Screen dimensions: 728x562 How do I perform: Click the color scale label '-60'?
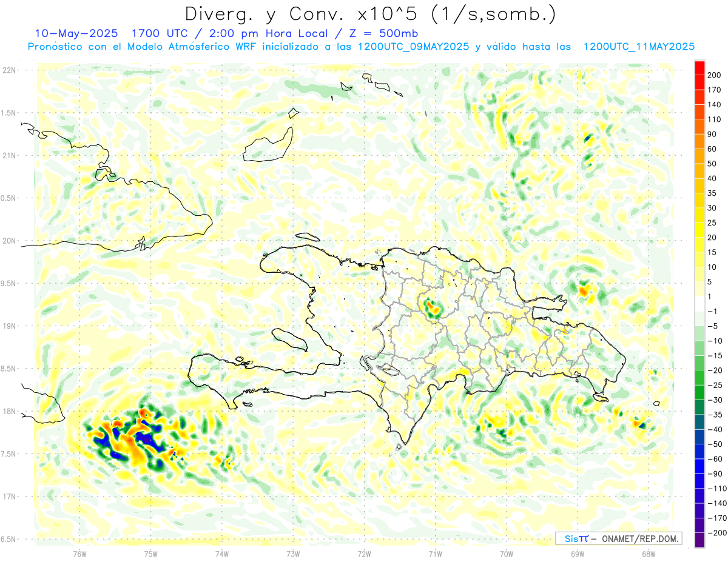[716, 459]
